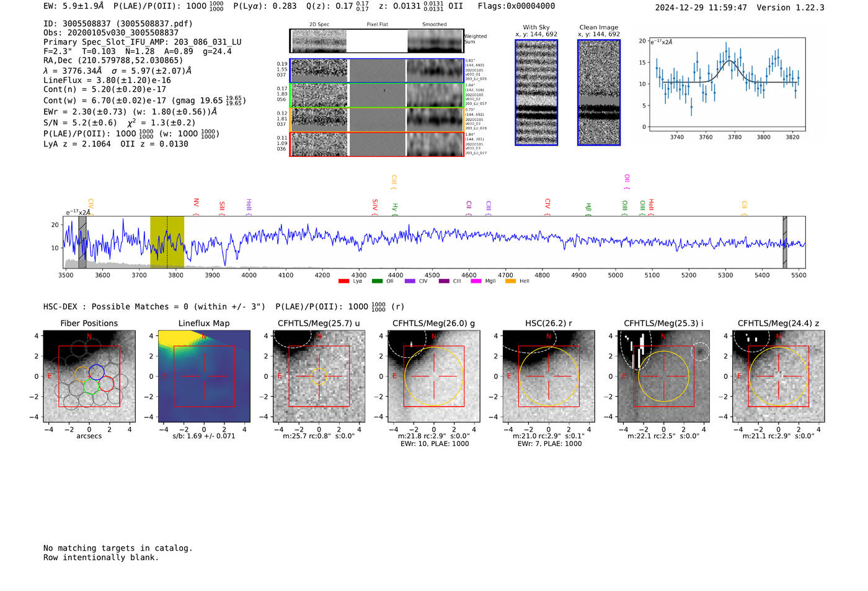Click the red Lyα legend swatch

pyautogui.click(x=343, y=282)
